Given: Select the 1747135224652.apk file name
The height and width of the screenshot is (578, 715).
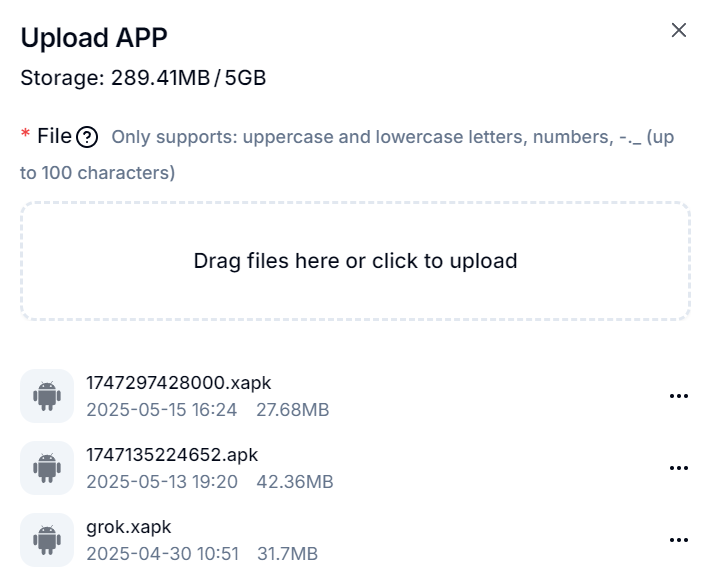Looking at the screenshot, I should click(x=172, y=454).
